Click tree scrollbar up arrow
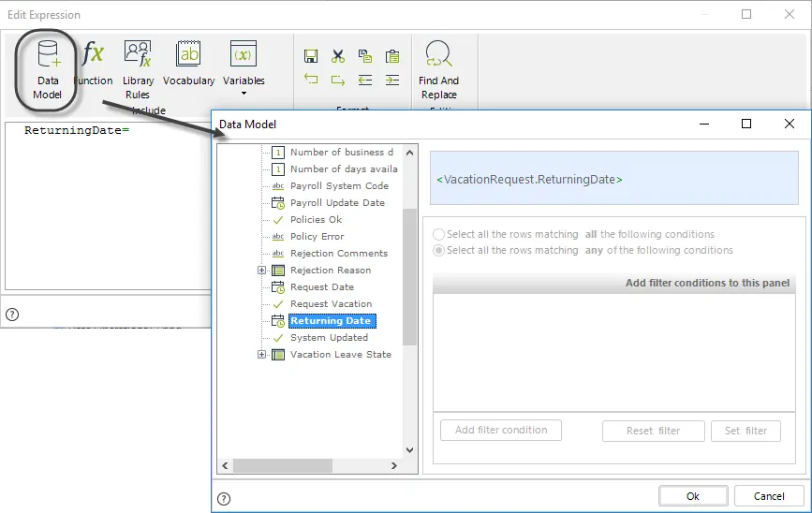This screenshot has width=812, height=513. pos(409,153)
